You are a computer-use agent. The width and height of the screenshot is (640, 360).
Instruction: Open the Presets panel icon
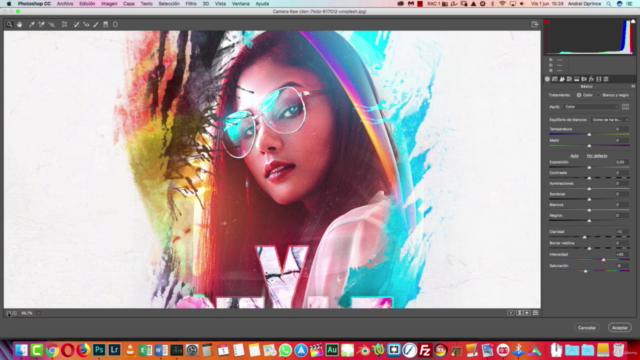[x=606, y=79]
